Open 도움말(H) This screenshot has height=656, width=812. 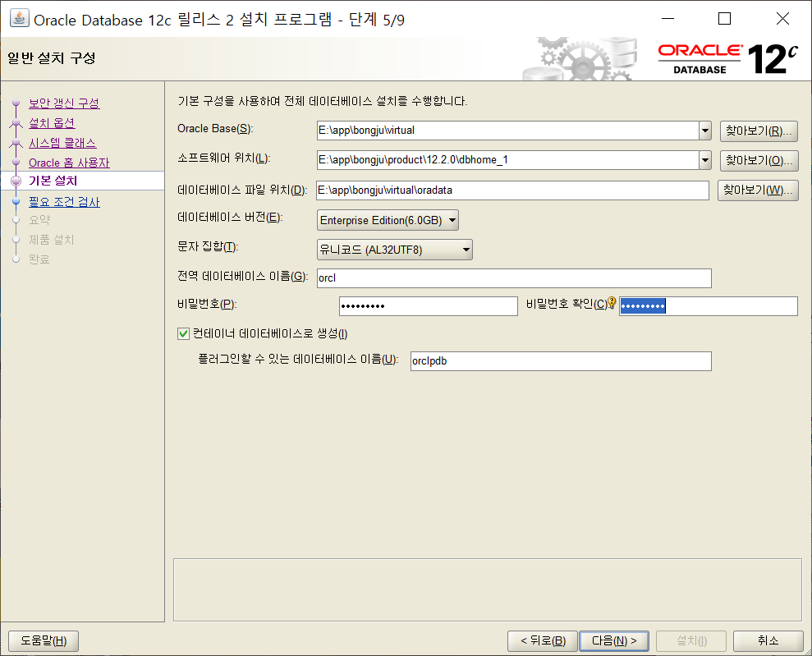43,640
